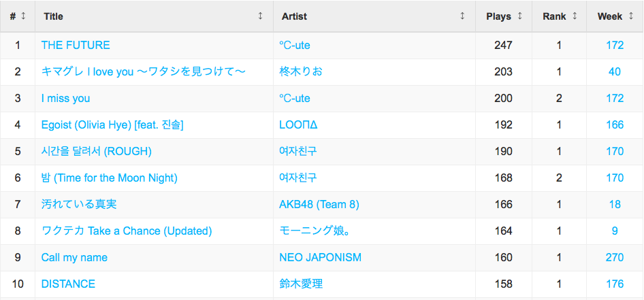Sort by the # column arrow icon
This screenshot has height=300, width=644.
[23, 16]
